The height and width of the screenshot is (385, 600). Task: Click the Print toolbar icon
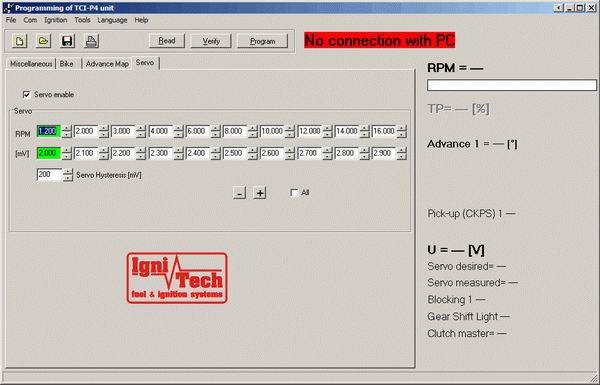[91, 41]
